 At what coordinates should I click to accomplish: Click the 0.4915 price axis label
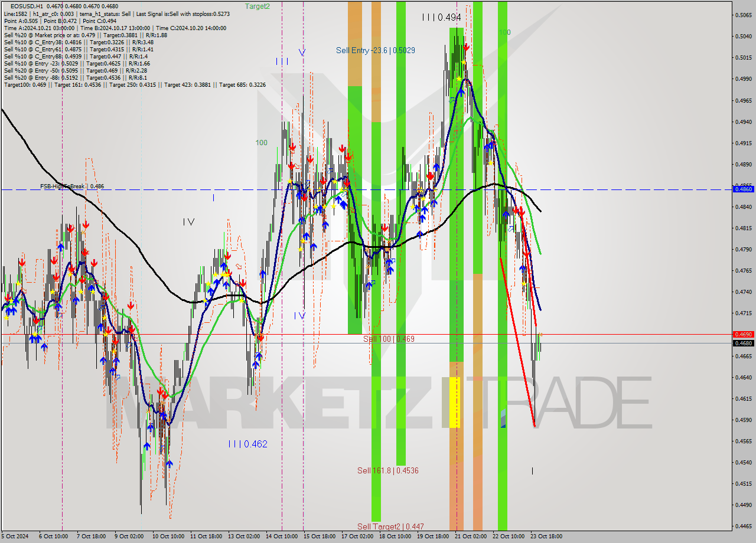click(742, 143)
